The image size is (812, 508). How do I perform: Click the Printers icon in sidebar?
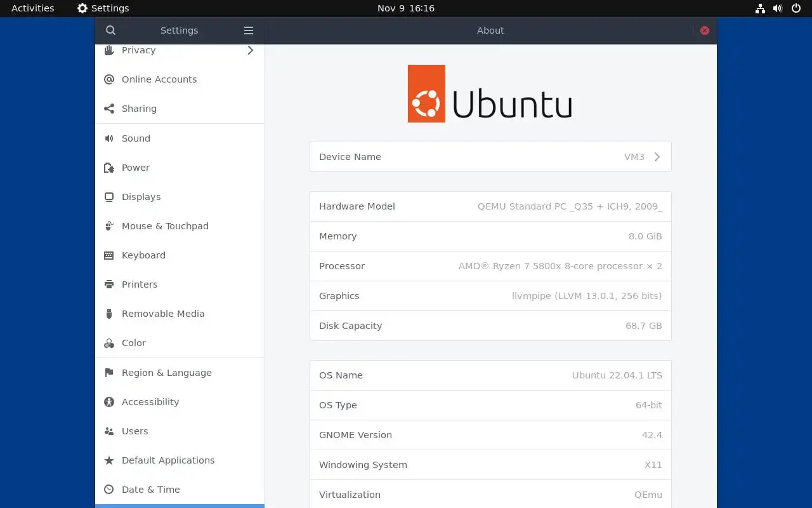point(109,284)
